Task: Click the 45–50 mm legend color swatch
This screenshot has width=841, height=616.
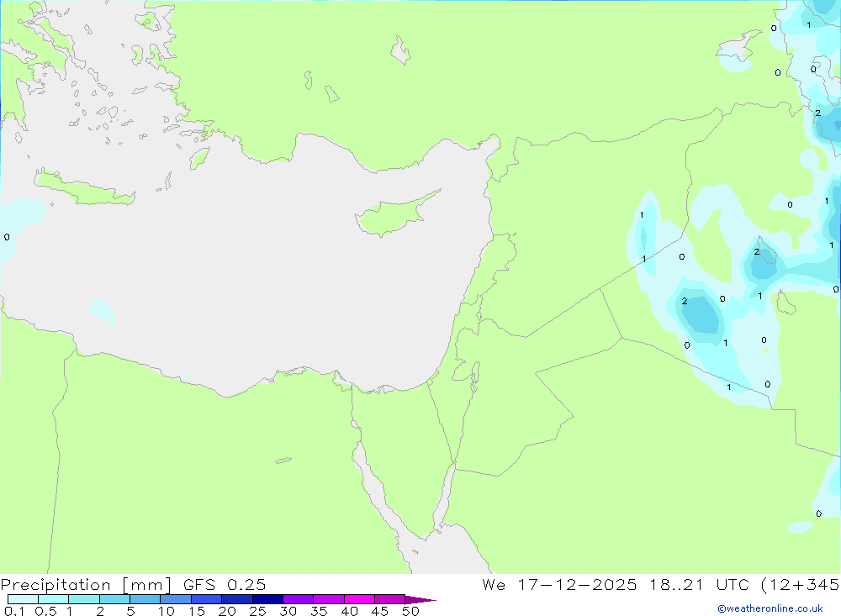Action: pos(390,599)
